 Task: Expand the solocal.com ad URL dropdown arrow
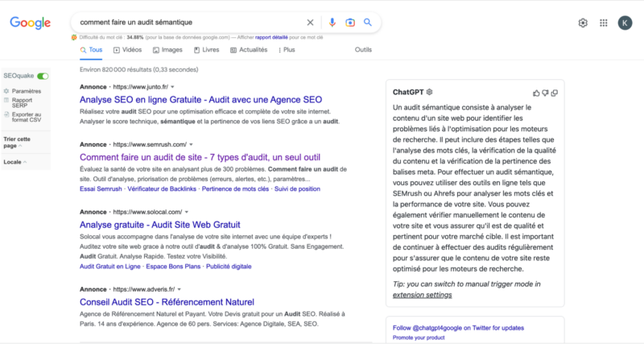point(187,212)
